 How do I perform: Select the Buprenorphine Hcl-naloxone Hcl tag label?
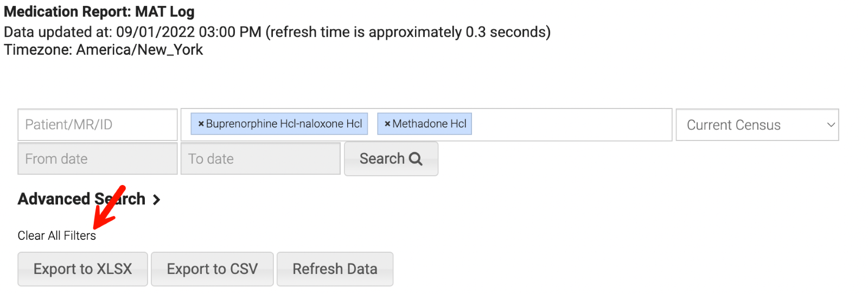tap(284, 124)
